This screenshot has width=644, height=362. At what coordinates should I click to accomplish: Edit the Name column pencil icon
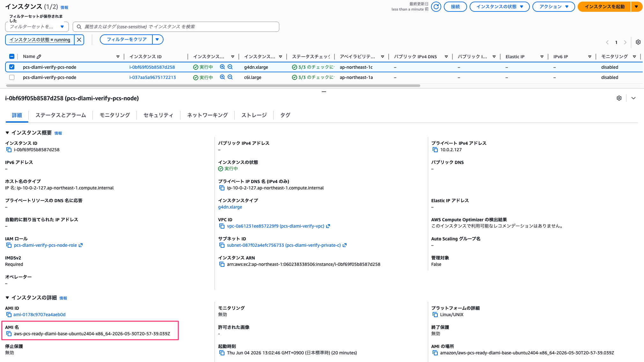[39, 57]
